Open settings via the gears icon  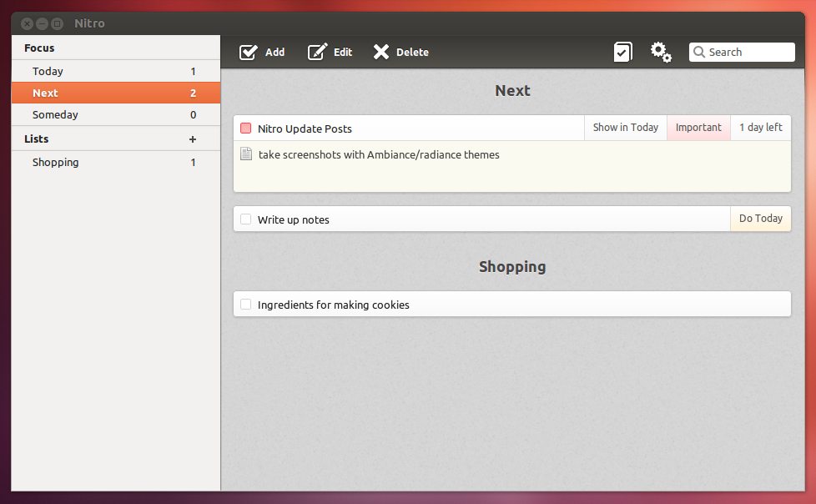point(661,52)
